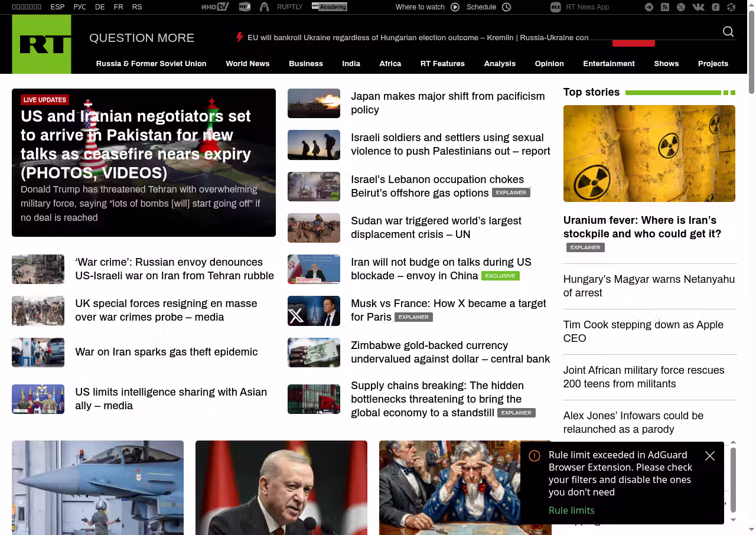Open the World News menu section
The image size is (756, 535).
[x=247, y=64]
